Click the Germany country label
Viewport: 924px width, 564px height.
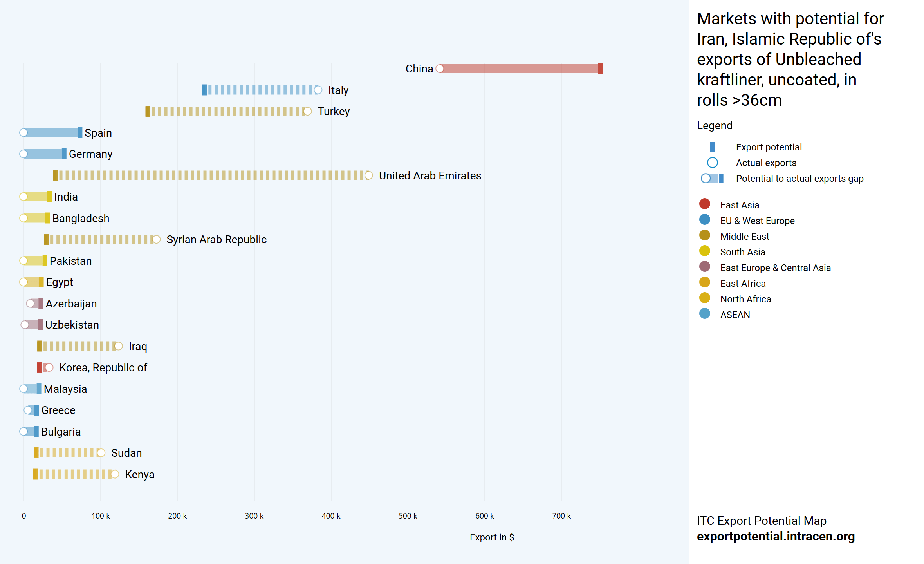[90, 154]
